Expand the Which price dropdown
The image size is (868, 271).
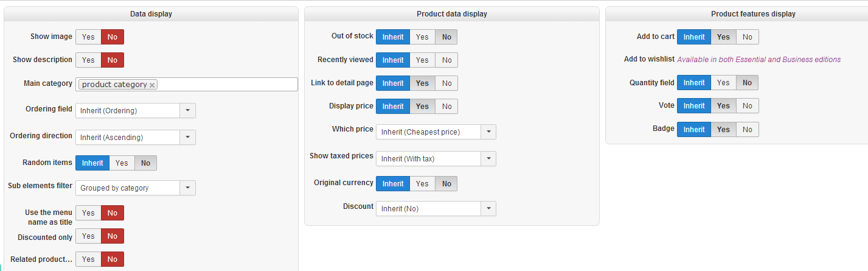pyautogui.click(x=488, y=132)
